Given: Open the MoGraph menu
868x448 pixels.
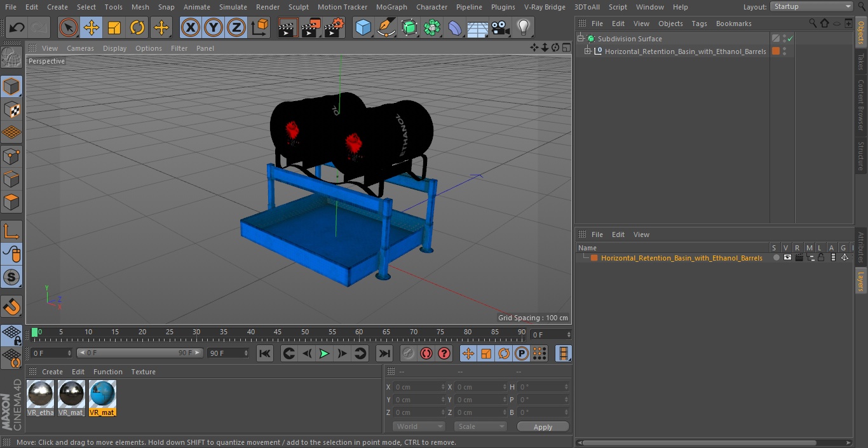Looking at the screenshot, I should [x=391, y=7].
